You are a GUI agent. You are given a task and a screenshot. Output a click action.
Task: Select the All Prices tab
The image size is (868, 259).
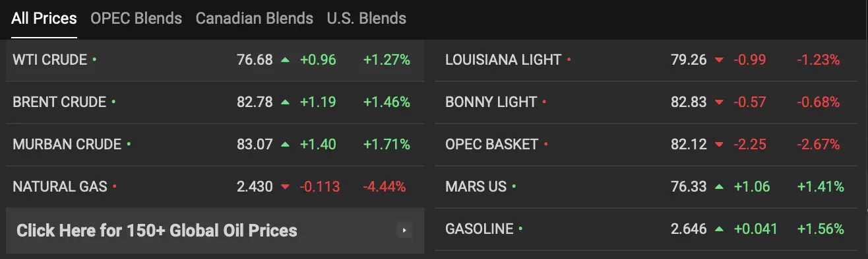[x=44, y=18]
